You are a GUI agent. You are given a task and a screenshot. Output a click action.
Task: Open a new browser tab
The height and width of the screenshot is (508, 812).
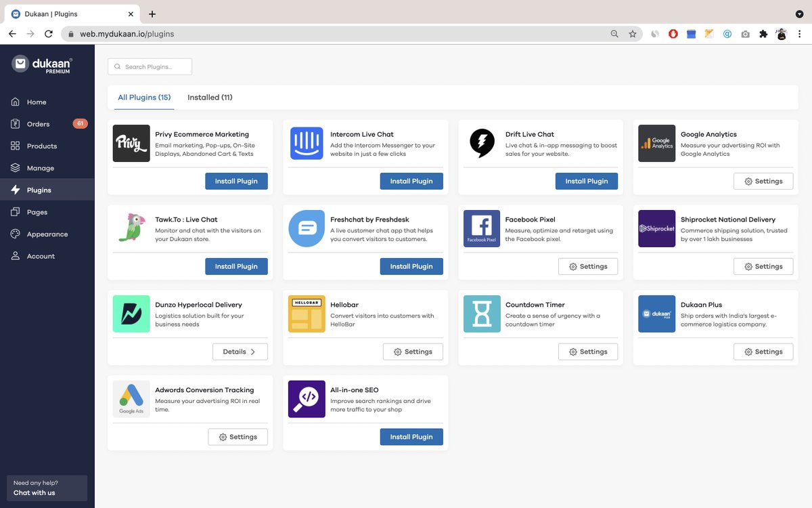click(152, 14)
